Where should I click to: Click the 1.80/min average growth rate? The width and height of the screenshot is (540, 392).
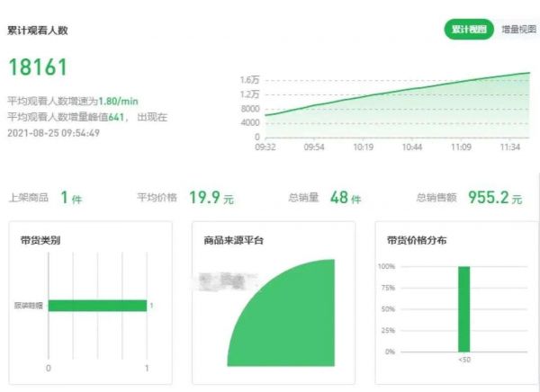pyautogui.click(x=118, y=102)
